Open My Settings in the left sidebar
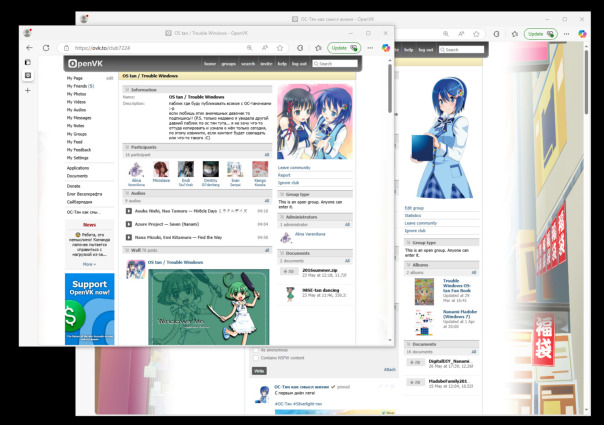This screenshot has height=425, width=604. click(77, 158)
